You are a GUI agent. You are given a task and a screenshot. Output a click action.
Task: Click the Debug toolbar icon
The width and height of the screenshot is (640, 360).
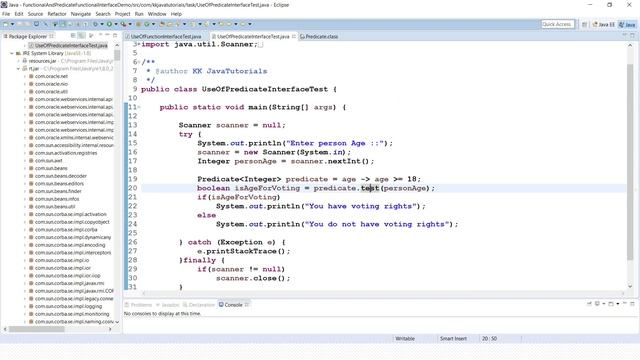(x=95, y=24)
